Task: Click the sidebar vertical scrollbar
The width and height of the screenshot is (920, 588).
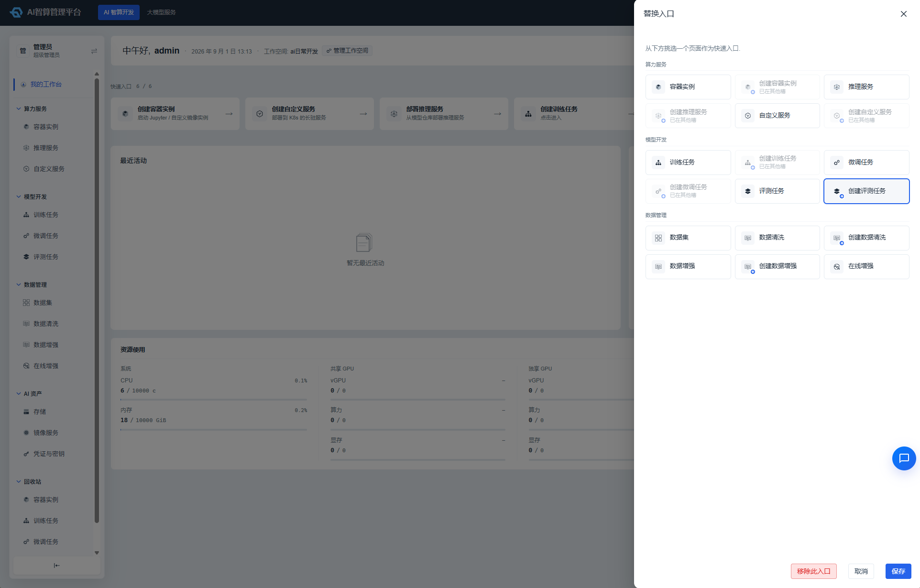Action: pyautogui.click(x=97, y=301)
